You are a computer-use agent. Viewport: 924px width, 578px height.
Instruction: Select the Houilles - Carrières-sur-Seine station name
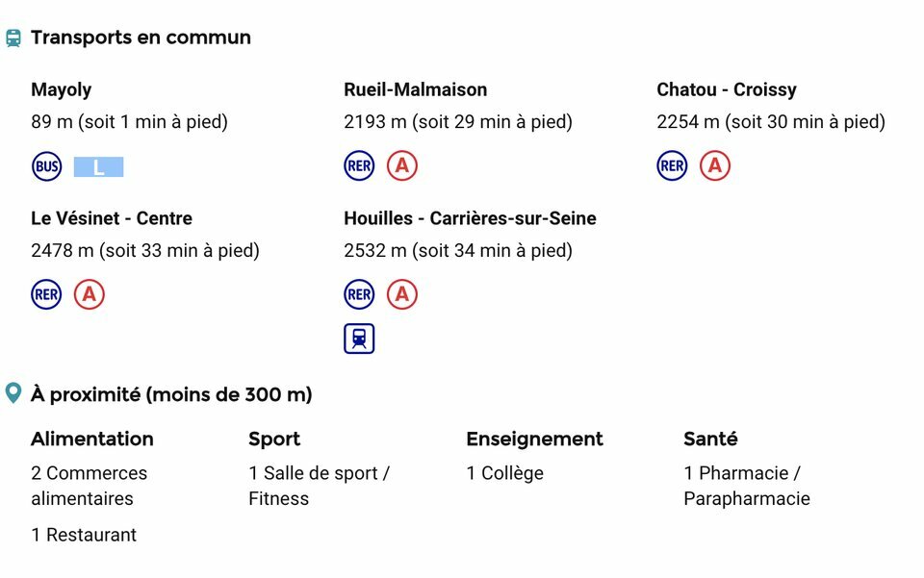point(471,218)
